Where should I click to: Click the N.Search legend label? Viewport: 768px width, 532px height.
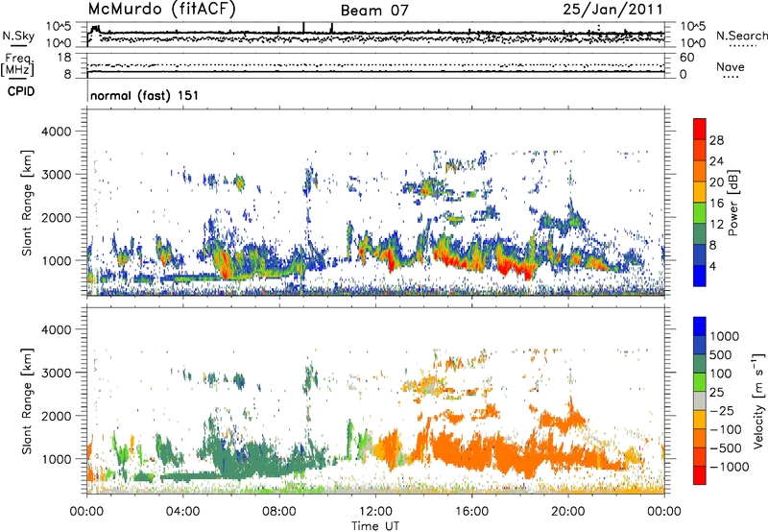(741, 36)
